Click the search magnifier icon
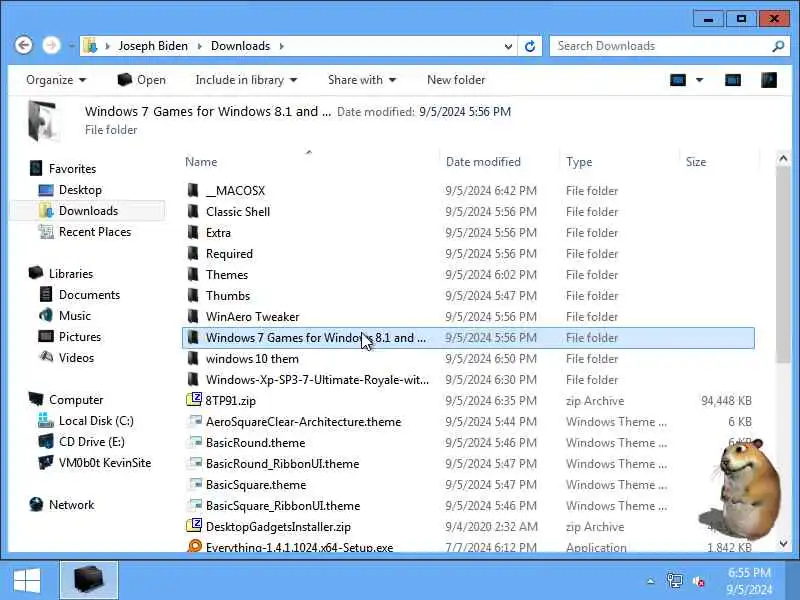The height and width of the screenshot is (600, 800). (x=778, y=46)
